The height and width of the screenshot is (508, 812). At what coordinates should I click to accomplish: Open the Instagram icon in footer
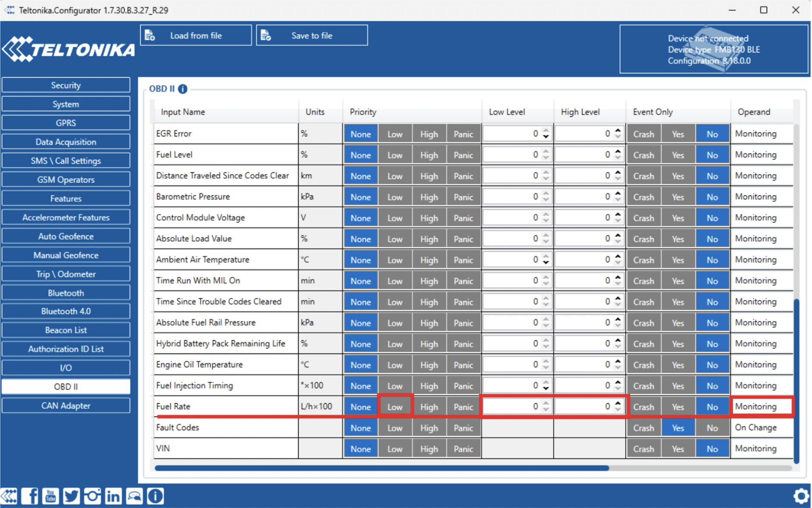92,496
